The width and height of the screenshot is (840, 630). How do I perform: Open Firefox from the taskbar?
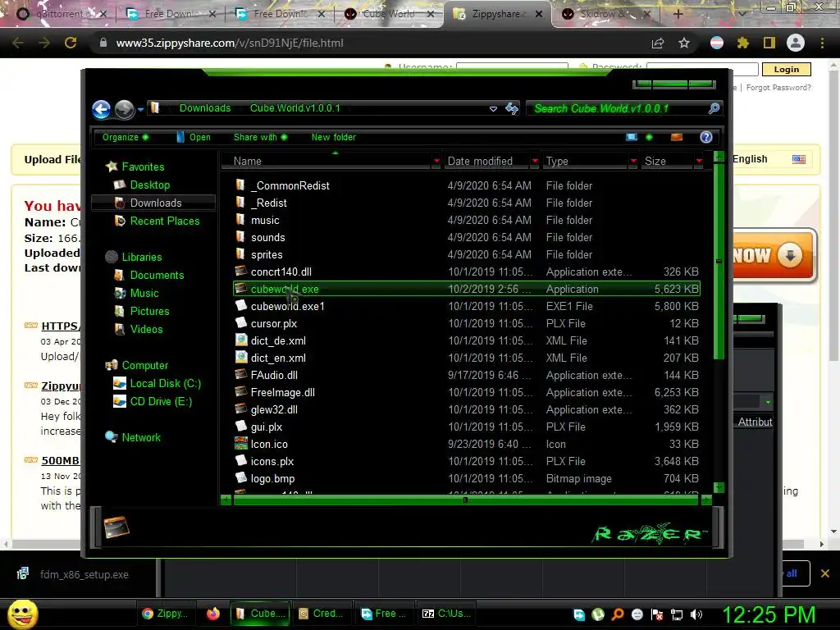pos(213,614)
